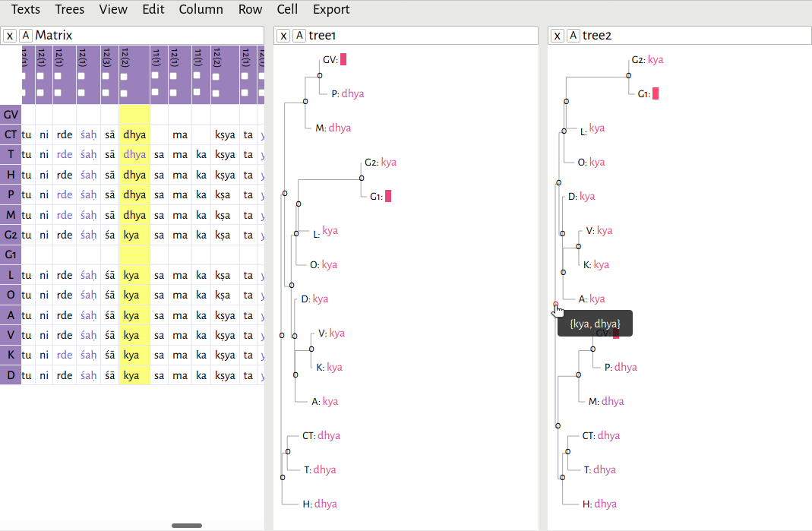Click the A icon on the Matrix panel header
Viewport: 812px width, 531px height.
tap(24, 35)
